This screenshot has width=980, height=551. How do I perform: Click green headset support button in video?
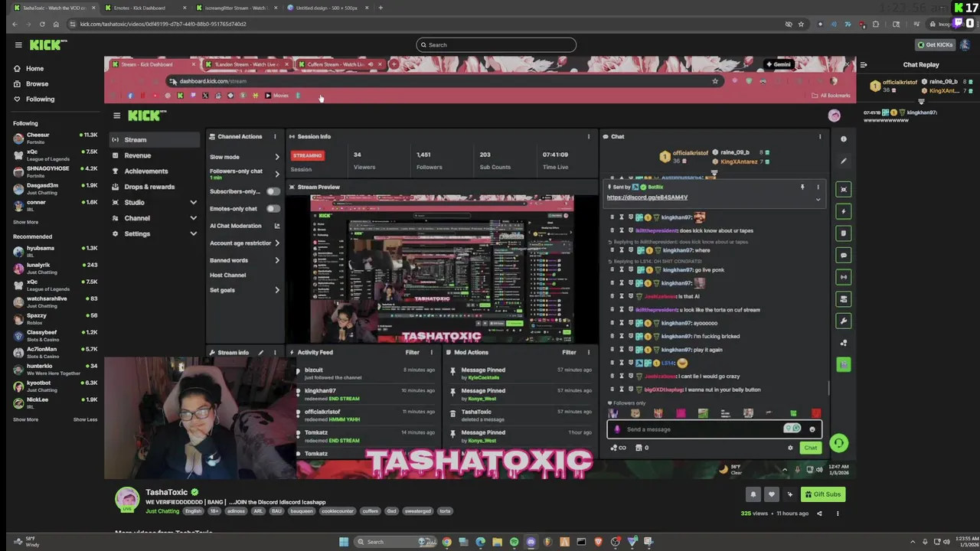point(839,443)
